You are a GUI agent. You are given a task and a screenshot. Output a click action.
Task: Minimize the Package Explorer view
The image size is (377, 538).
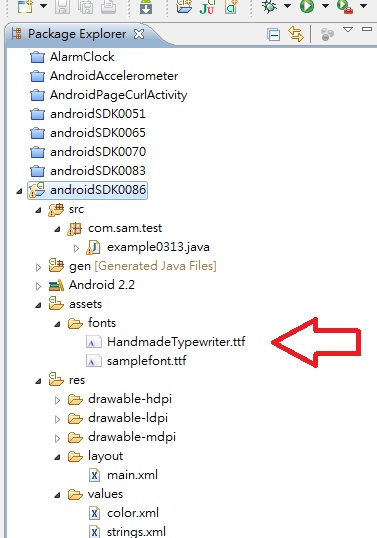367,30
